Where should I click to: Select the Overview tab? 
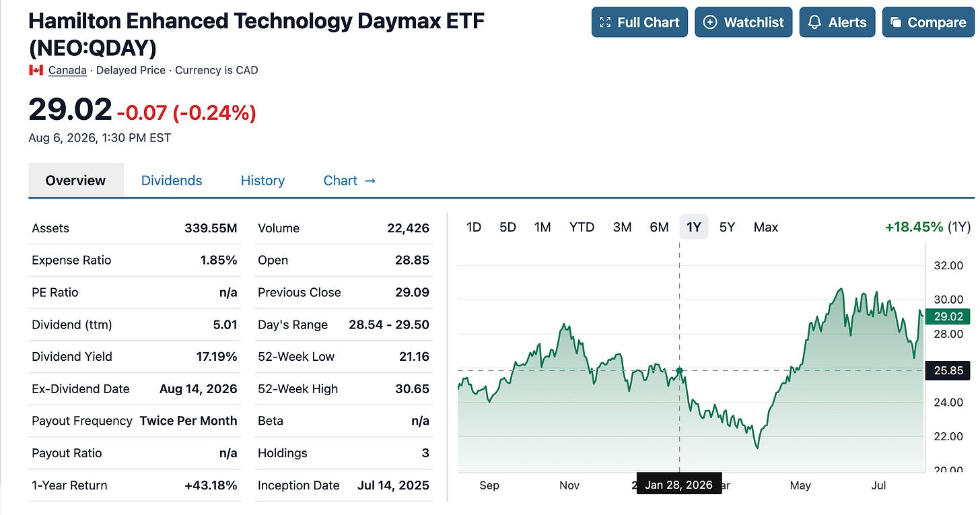(76, 180)
